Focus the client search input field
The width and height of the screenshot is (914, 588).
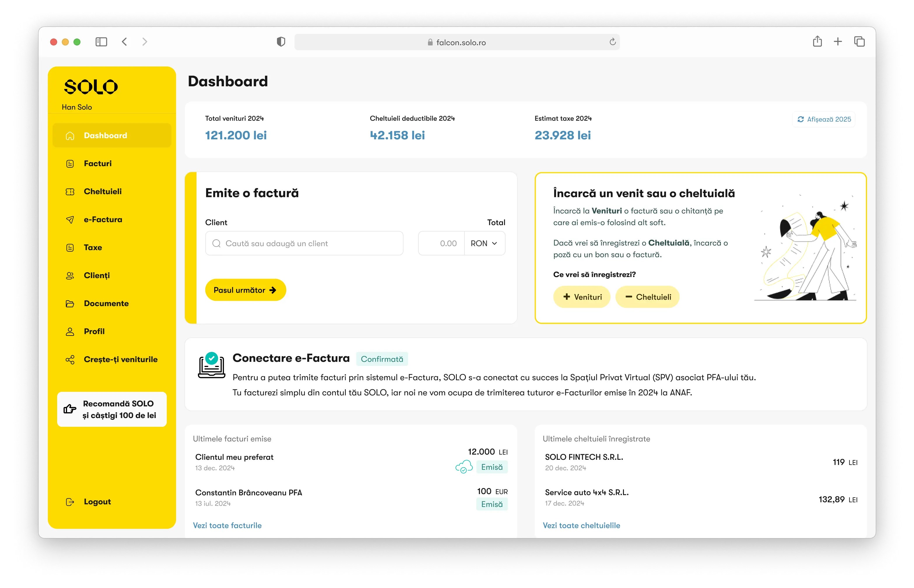304,243
